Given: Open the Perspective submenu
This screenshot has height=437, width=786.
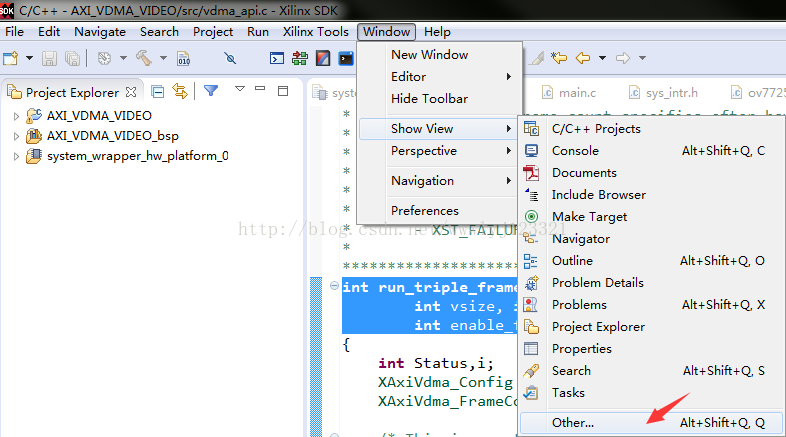Looking at the screenshot, I should 439,151.
